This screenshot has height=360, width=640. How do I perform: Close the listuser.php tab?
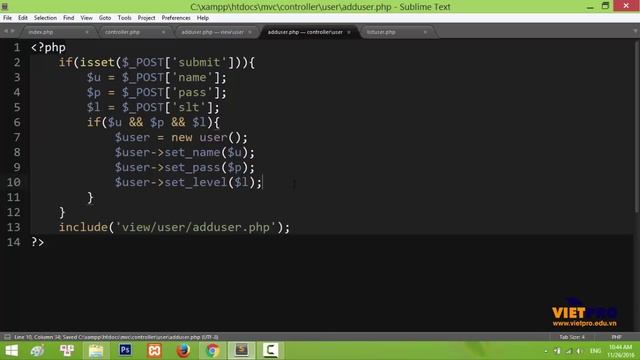click(425, 32)
